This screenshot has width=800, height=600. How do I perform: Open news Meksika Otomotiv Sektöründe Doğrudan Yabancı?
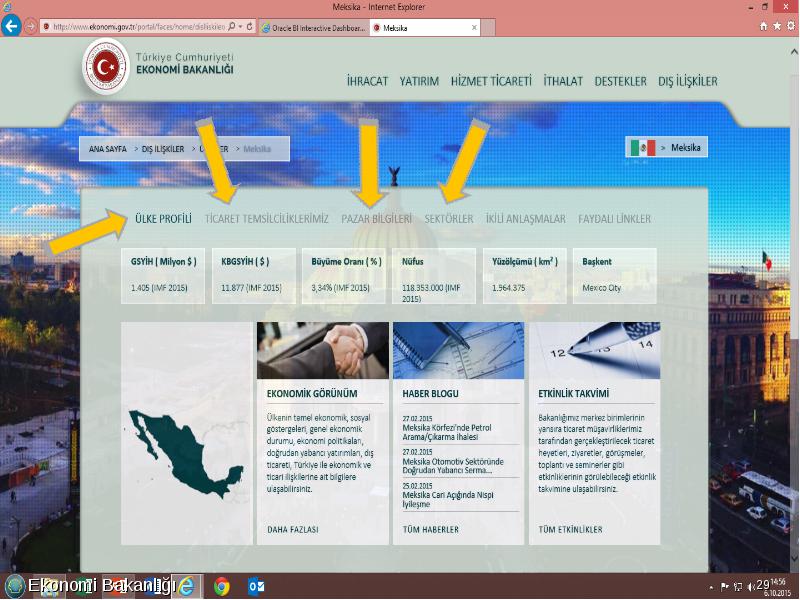point(453,466)
